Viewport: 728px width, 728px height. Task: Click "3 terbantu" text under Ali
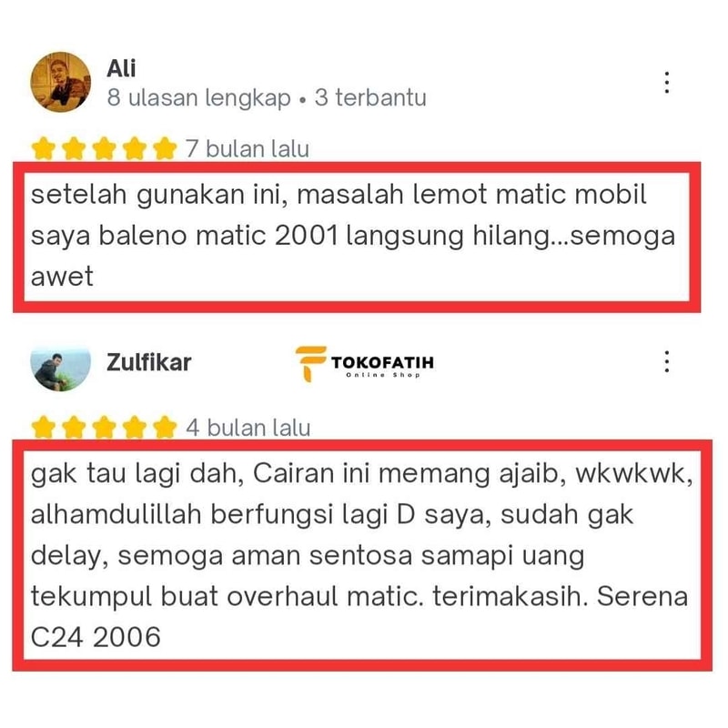370,98
